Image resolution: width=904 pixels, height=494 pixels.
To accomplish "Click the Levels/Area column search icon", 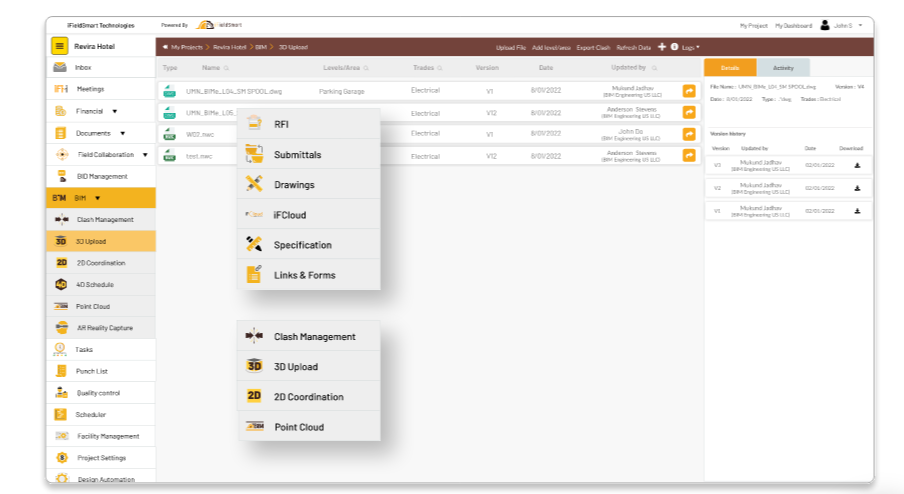I will 366,68.
